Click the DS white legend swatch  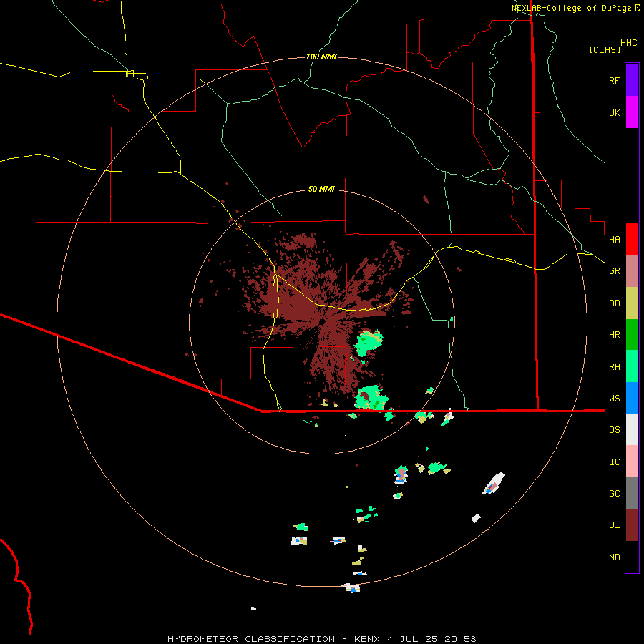click(x=632, y=429)
